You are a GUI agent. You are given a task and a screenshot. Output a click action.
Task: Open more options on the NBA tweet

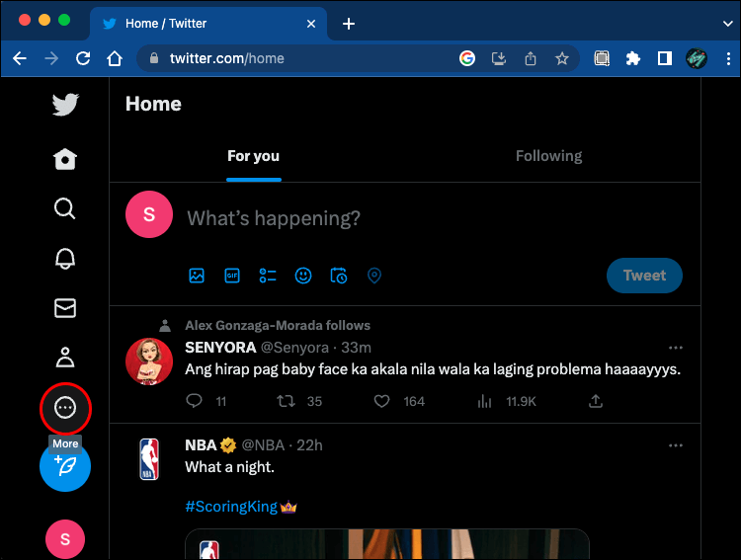tap(676, 445)
